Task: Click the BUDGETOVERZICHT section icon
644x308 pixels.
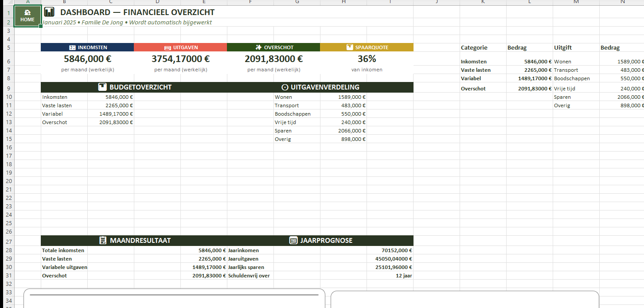Action: [x=102, y=87]
